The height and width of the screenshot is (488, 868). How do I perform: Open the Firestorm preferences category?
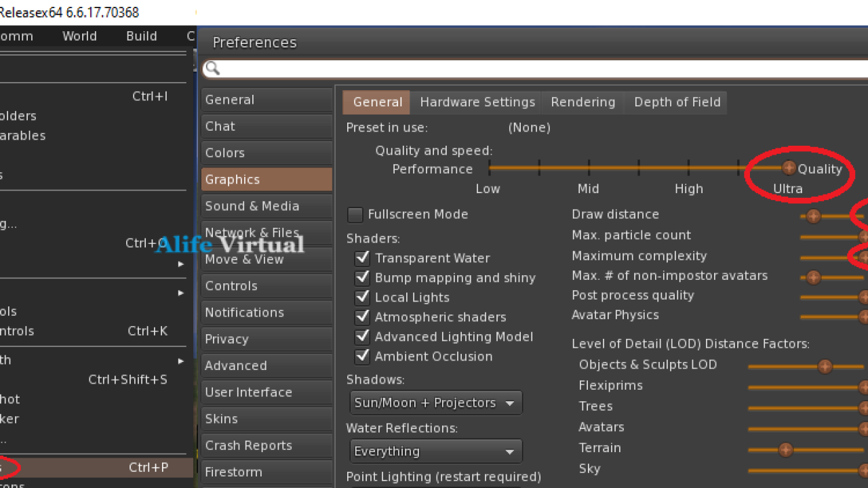click(267, 472)
